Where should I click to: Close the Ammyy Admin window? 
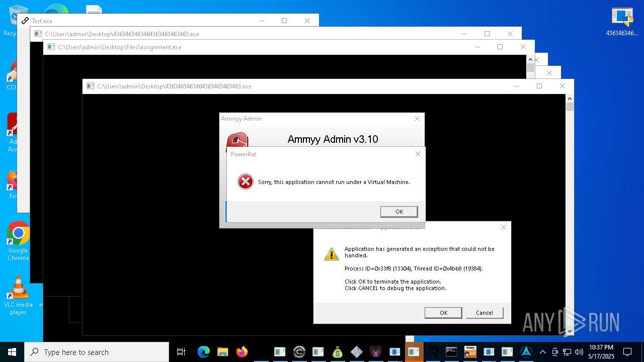pyautogui.click(x=417, y=119)
